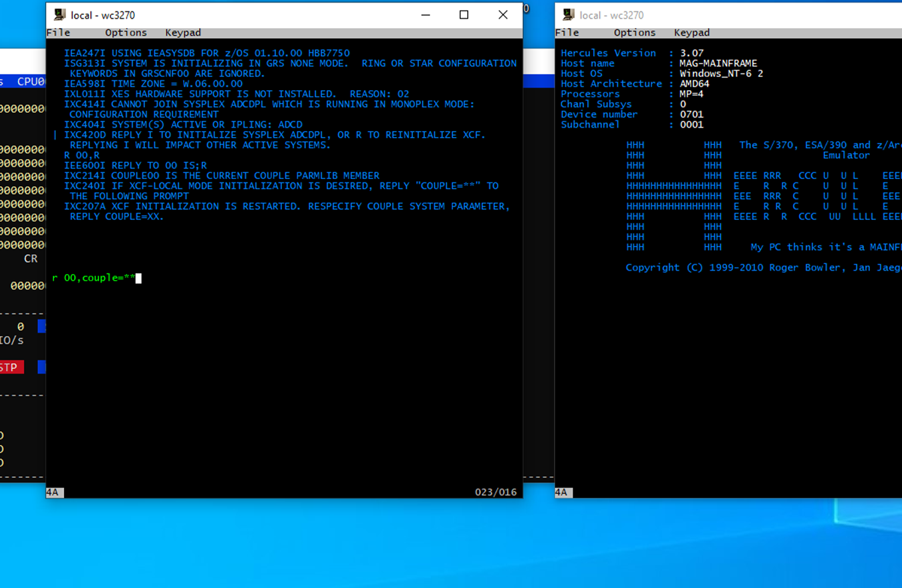Click the IXC420D REPLY message line
The image size is (902, 588).
tap(274, 135)
